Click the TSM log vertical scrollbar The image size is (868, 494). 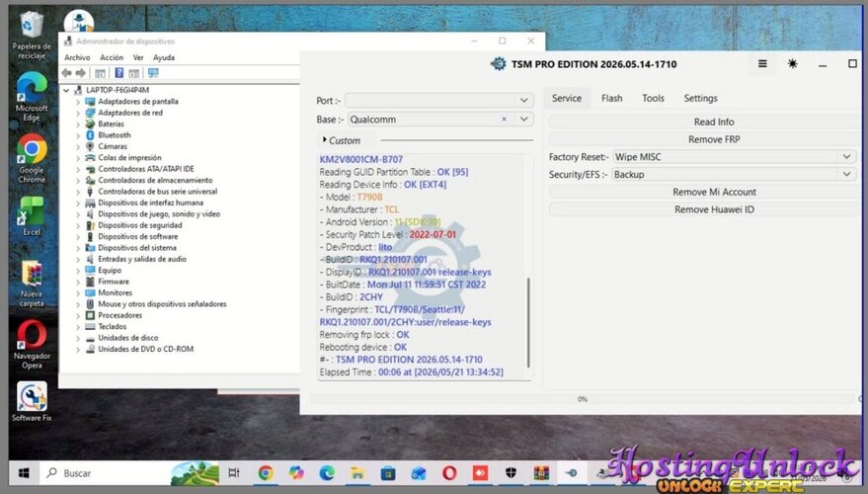click(528, 322)
